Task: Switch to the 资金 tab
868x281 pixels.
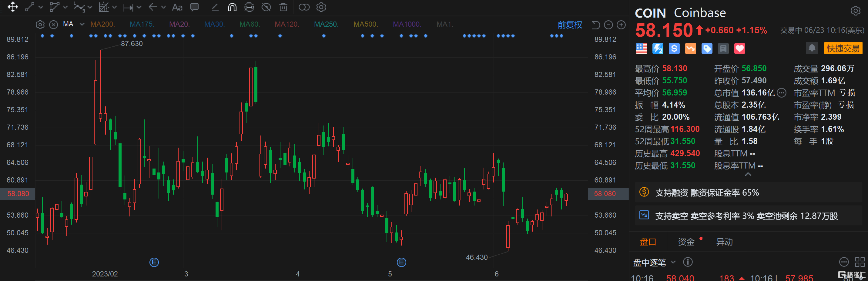Action: pyautogui.click(x=686, y=242)
